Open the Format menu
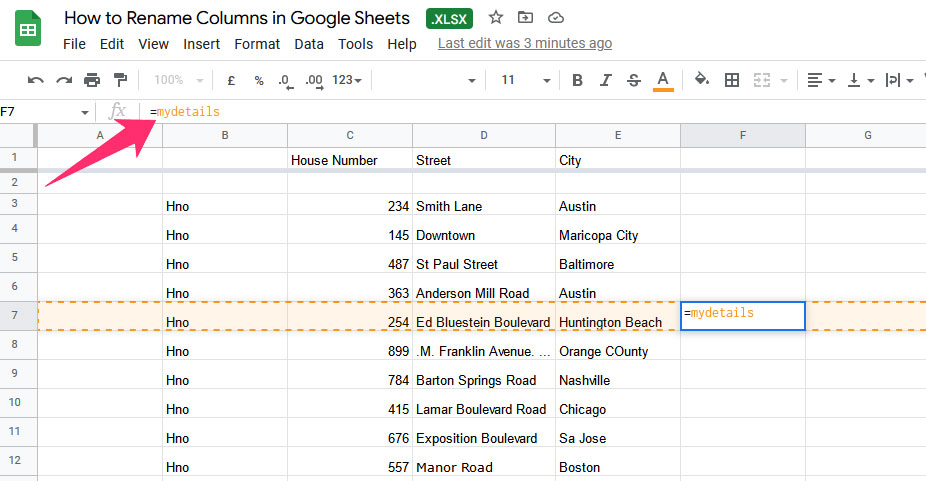The image size is (926, 481). 257,44
